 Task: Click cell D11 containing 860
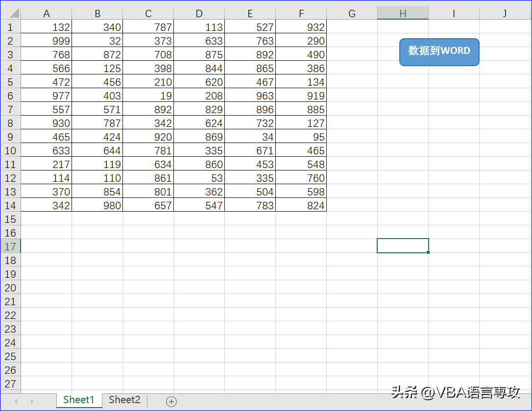point(199,164)
